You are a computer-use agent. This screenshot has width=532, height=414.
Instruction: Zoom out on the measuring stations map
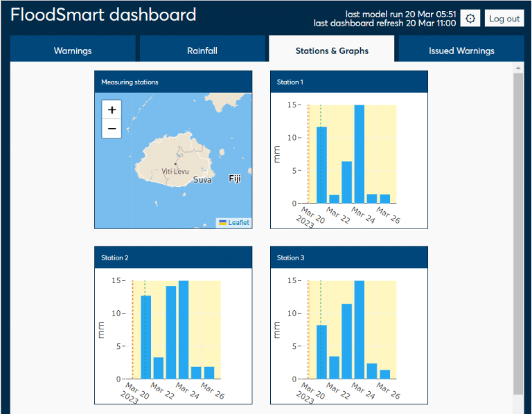coord(112,129)
